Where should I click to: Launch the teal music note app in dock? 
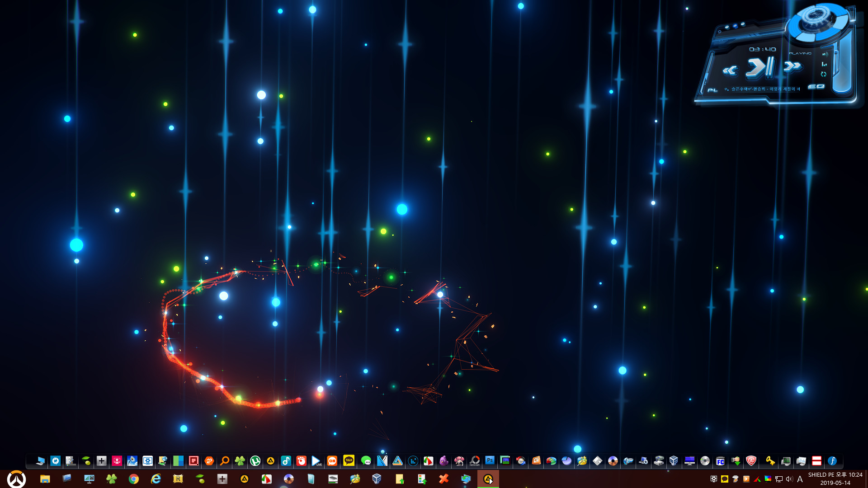[286, 461]
